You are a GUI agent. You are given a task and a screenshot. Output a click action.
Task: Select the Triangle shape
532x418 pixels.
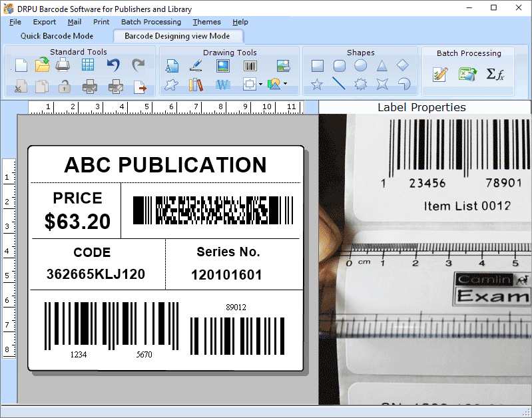[382, 65]
